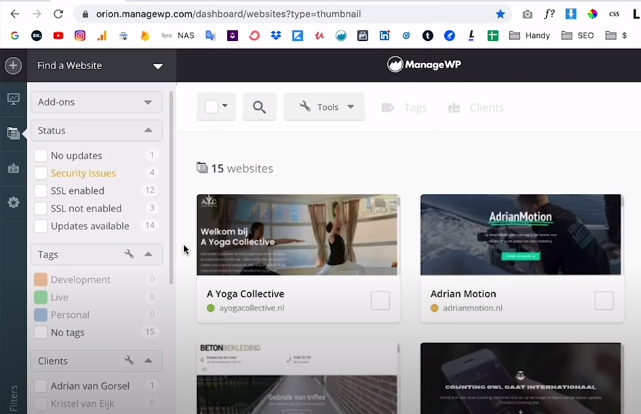Bookmark page with the star icon
The image size is (641, 414).
(500, 14)
